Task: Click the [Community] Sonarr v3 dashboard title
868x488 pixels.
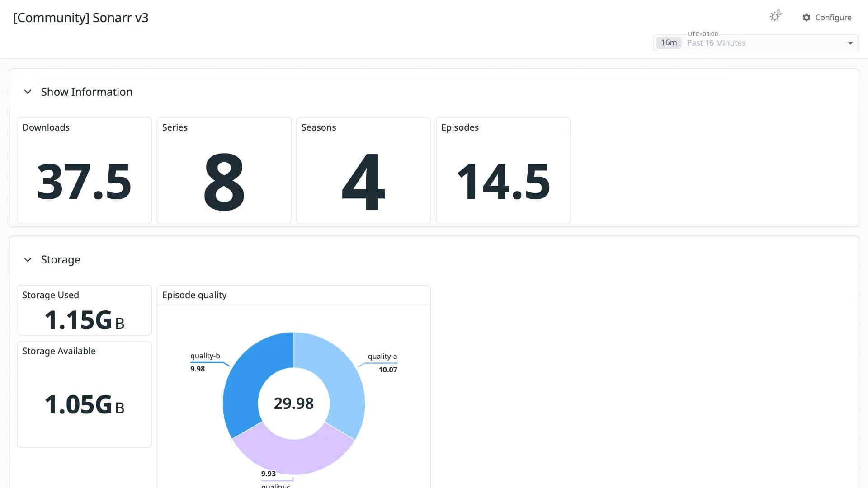Action: [81, 18]
